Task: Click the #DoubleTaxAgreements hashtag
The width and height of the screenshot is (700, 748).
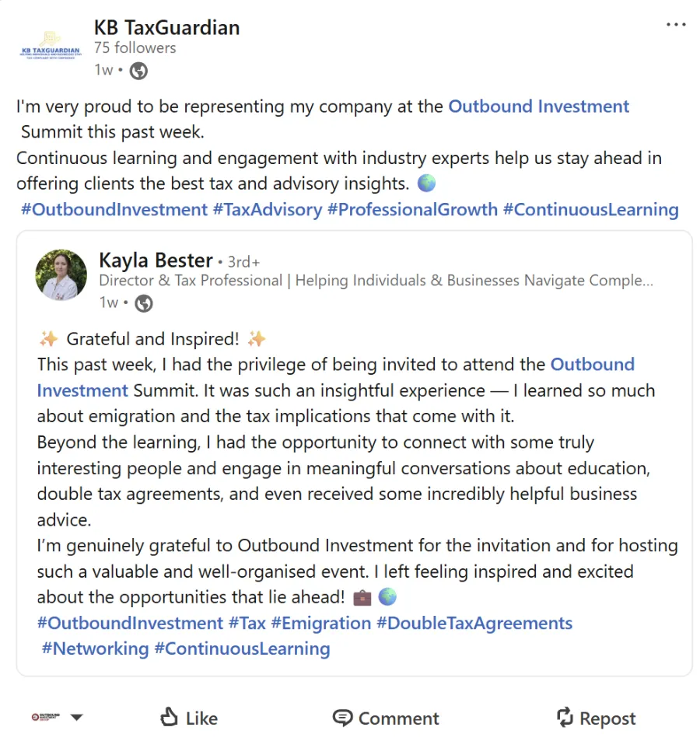Action: 474,624
